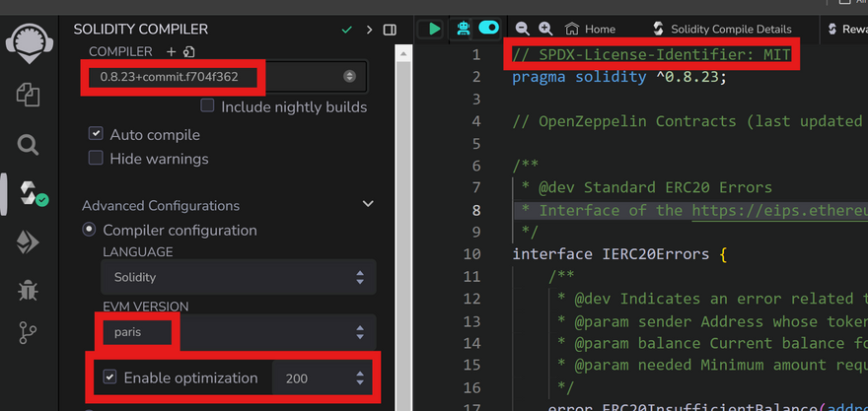The height and width of the screenshot is (411, 868).
Task: Open the Debugger bug icon
Action: pos(28,289)
